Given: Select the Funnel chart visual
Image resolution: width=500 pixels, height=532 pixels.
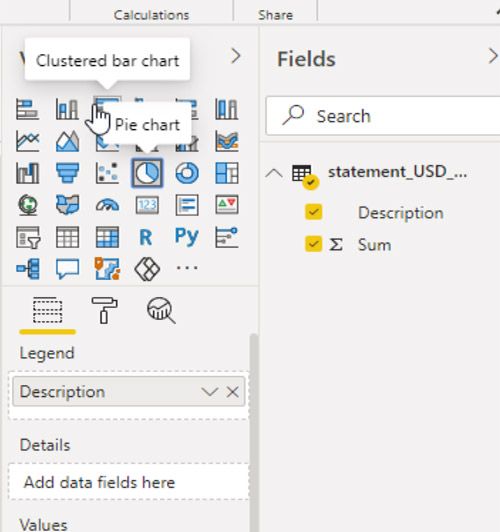Looking at the screenshot, I should [x=68, y=173].
